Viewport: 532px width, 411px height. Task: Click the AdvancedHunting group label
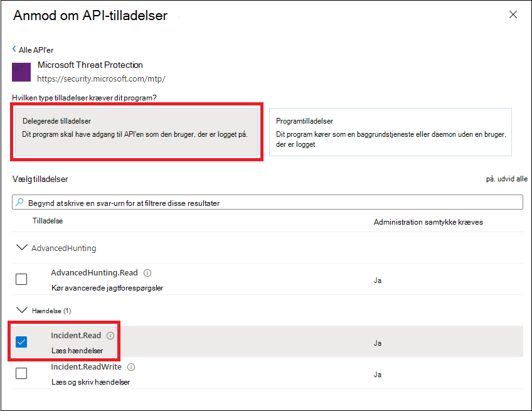tap(64, 248)
